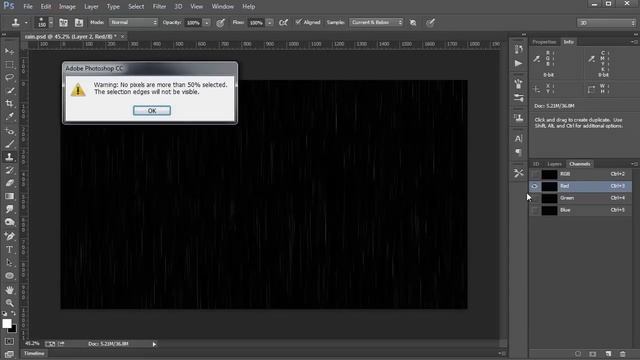The width and height of the screenshot is (640, 360).
Task: Open the Brush panel toggle icon
Action: point(63,22)
